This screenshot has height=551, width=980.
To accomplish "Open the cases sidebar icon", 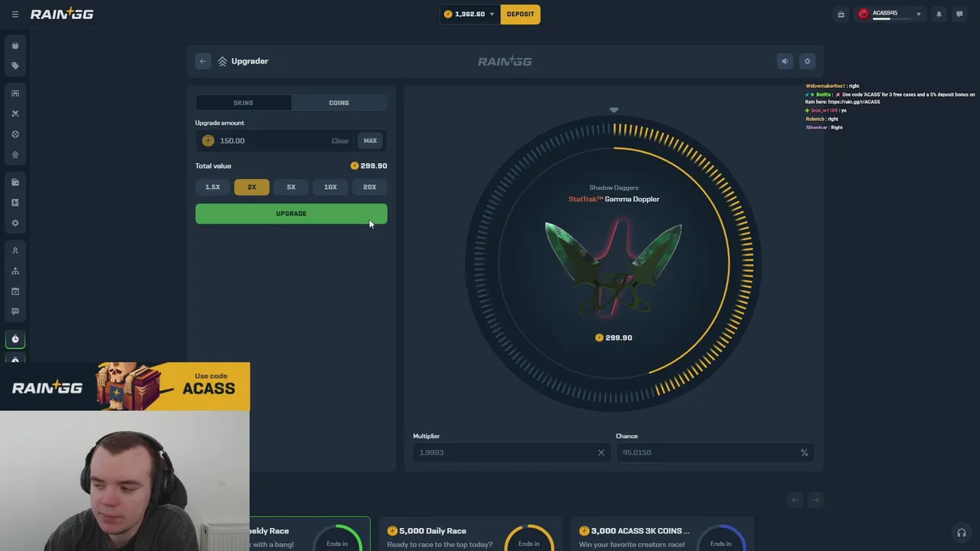I will click(x=15, y=93).
